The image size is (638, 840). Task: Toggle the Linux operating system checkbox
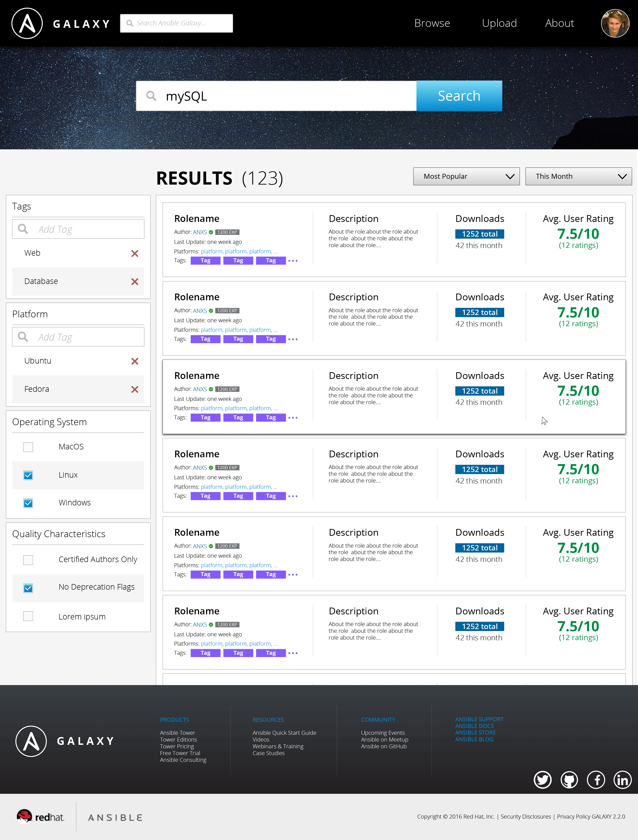click(28, 475)
